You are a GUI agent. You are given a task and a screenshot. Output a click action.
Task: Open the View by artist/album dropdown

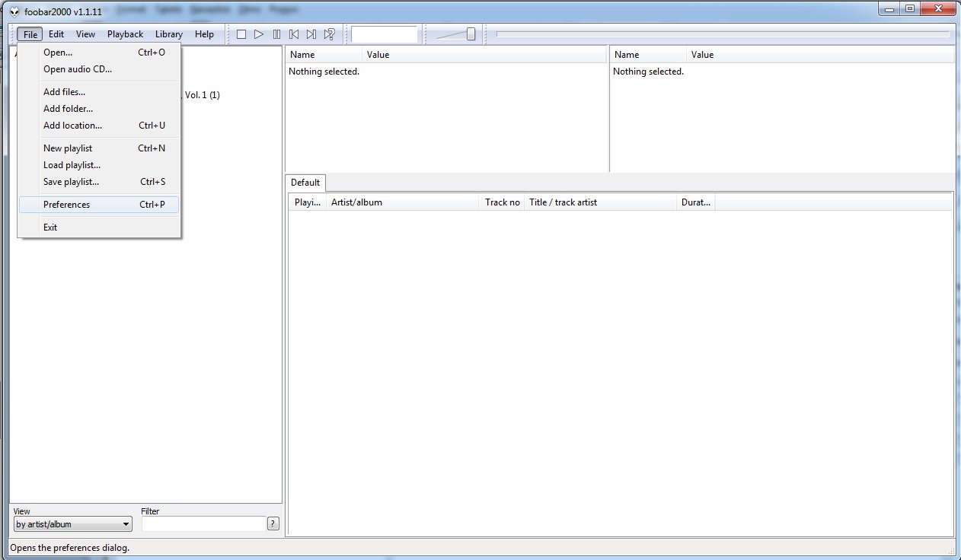click(x=73, y=524)
